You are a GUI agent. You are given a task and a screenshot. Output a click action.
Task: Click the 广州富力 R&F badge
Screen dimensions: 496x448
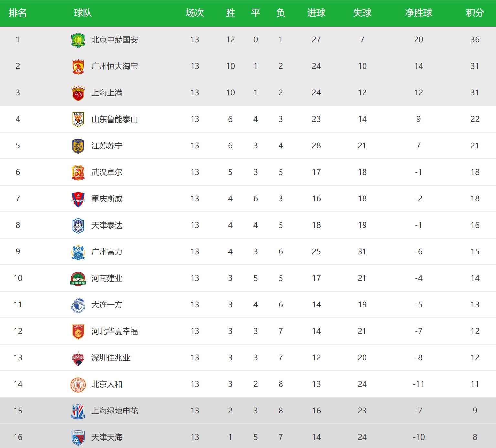pos(78,252)
